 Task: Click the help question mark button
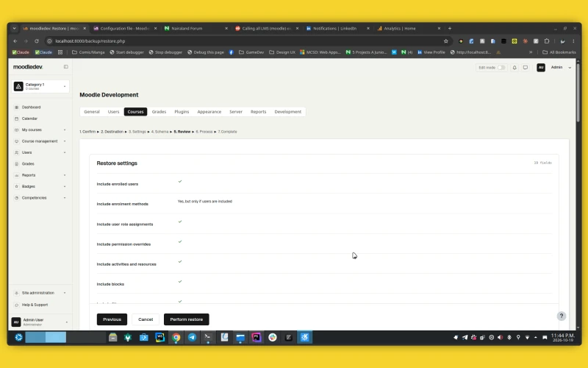click(x=562, y=316)
